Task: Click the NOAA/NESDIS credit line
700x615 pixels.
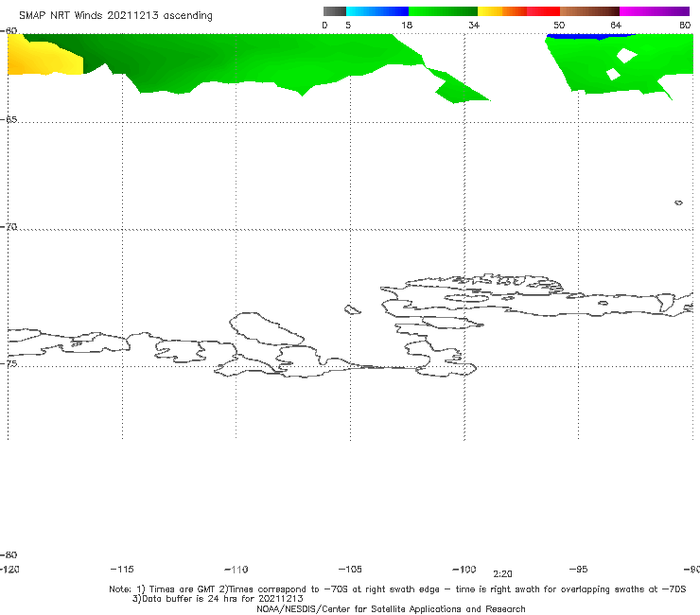Action: (391, 609)
